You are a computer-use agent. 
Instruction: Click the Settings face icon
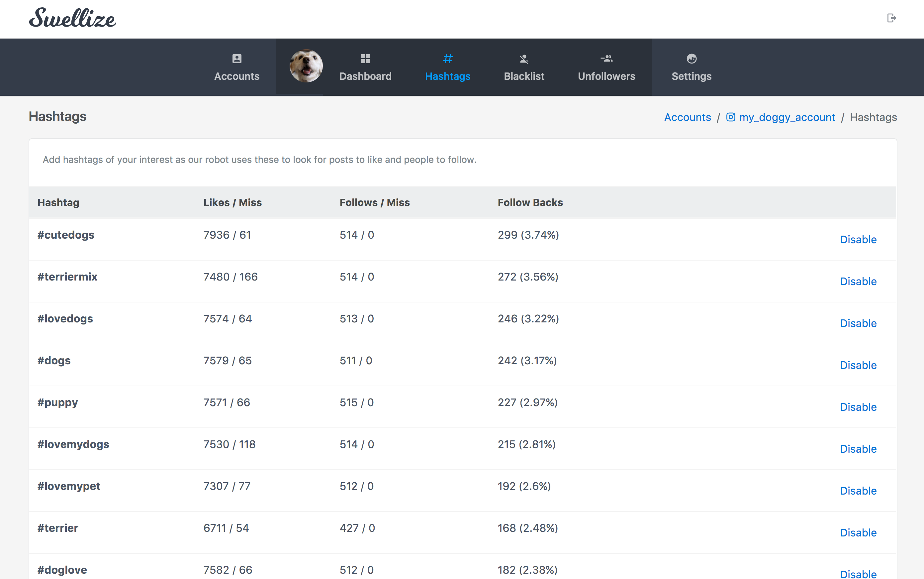click(x=692, y=58)
